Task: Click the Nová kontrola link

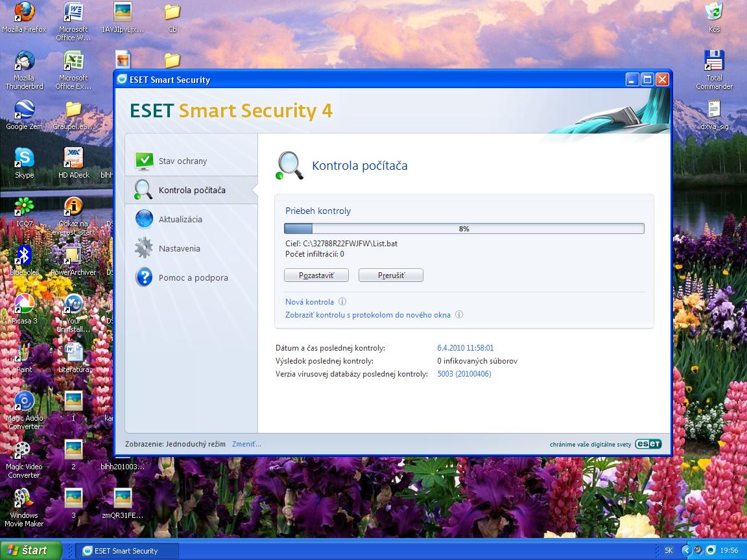Action: pyautogui.click(x=309, y=302)
